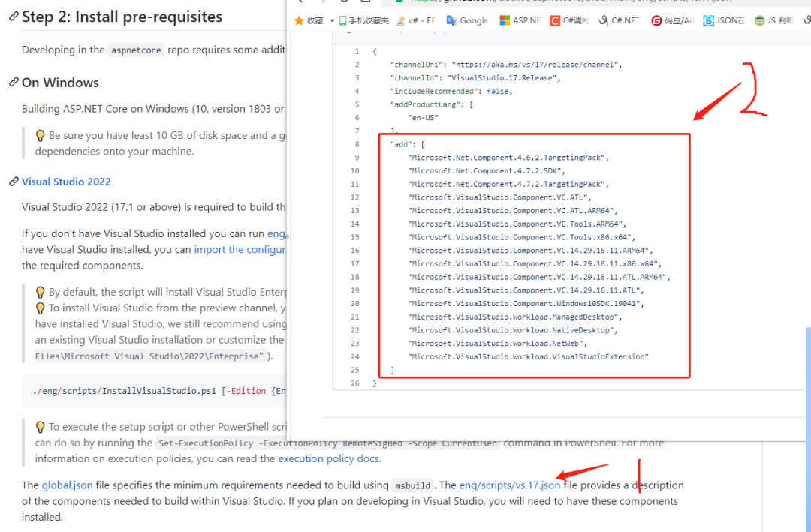Open the JSON在 bookmark
The height and width of the screenshot is (532, 811).
click(x=724, y=20)
